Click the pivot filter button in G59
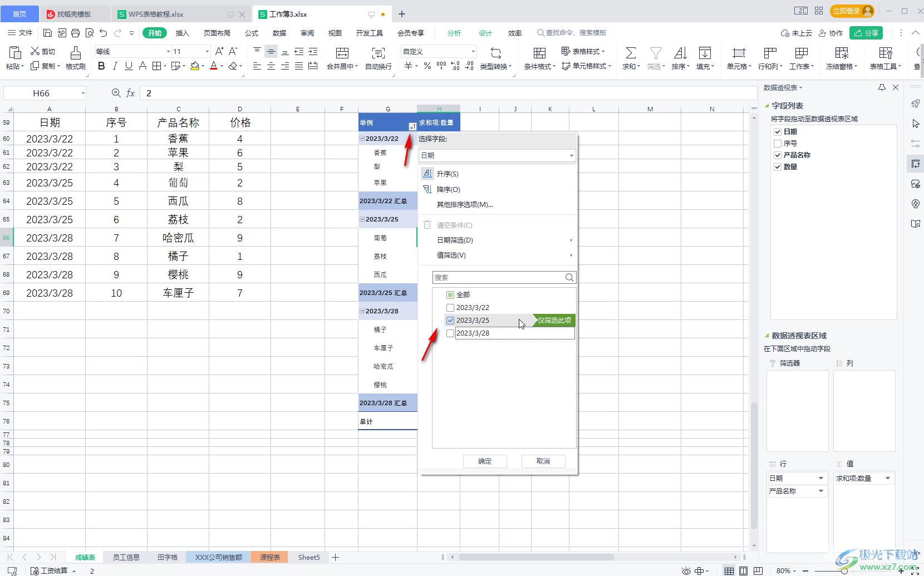924x576 pixels. point(412,127)
